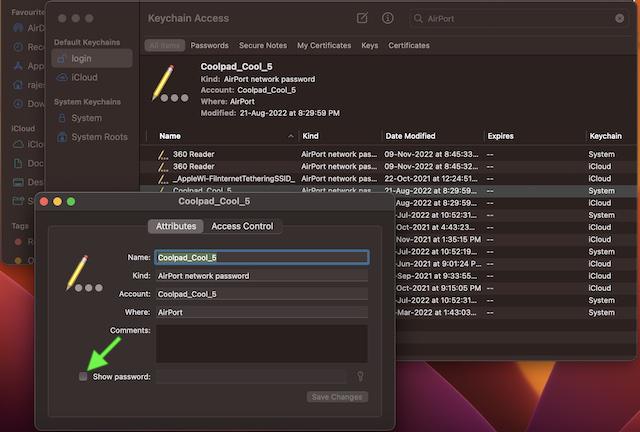Switch to the Attributes tab

176,226
